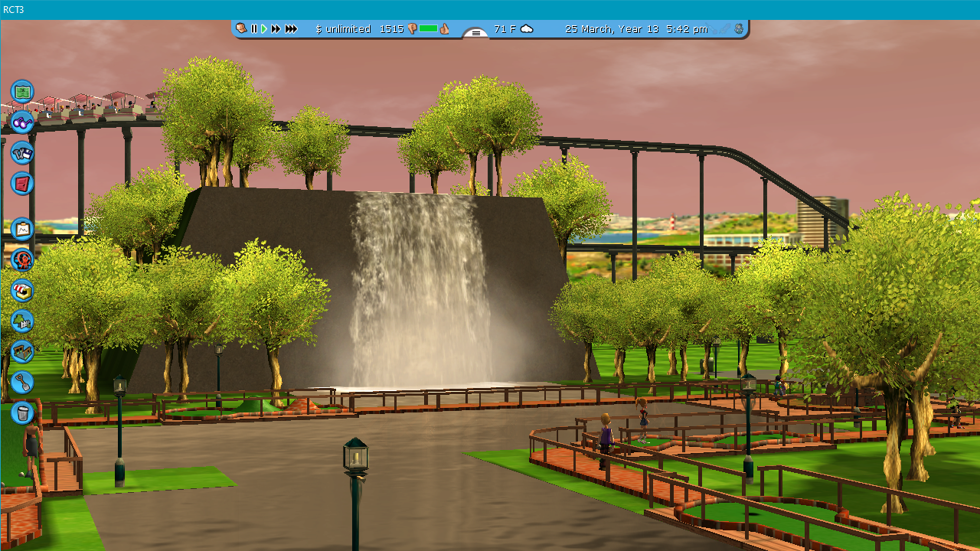
Task: Click the foreground lamp post lantern
Action: tap(355, 458)
